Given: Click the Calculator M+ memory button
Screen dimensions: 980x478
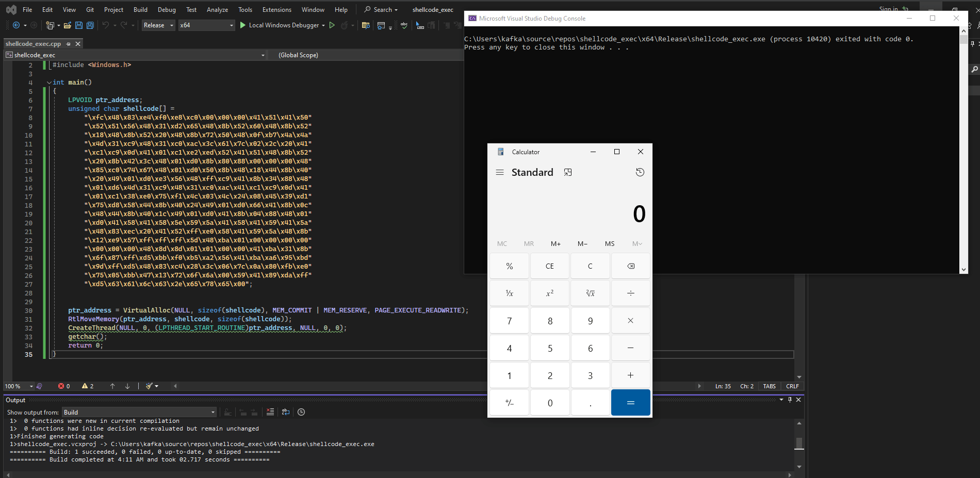Looking at the screenshot, I should click(556, 244).
